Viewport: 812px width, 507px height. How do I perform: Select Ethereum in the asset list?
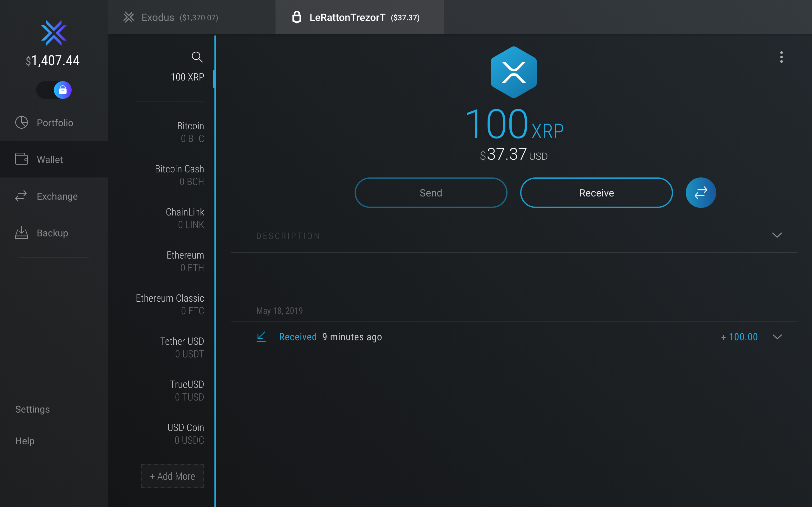coord(185,261)
